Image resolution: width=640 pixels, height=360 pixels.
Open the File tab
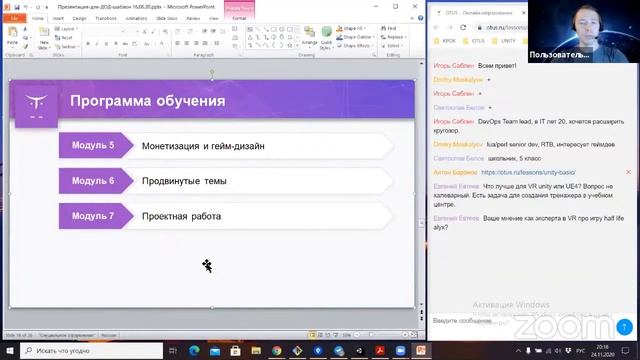coord(14,18)
